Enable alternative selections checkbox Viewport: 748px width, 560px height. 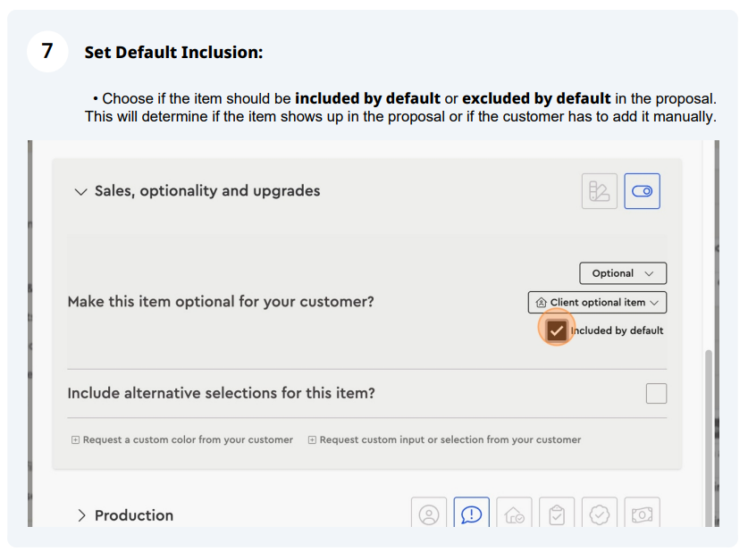(656, 393)
